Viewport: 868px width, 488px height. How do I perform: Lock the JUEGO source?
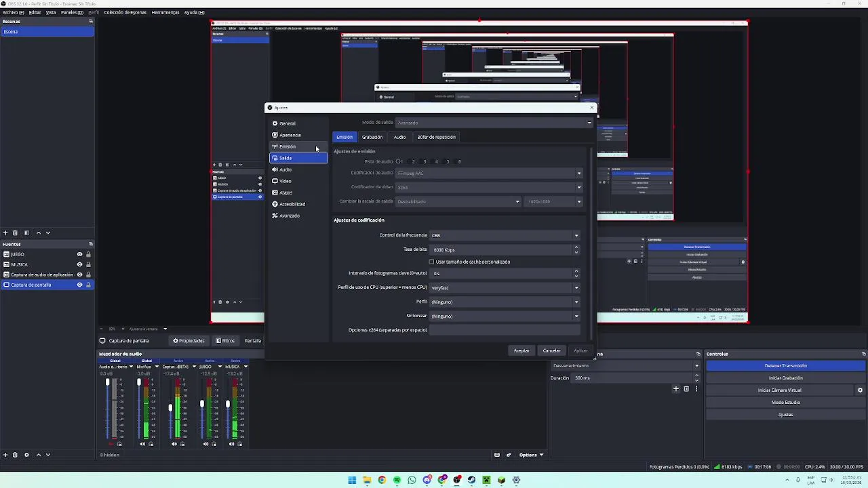pyautogui.click(x=88, y=254)
